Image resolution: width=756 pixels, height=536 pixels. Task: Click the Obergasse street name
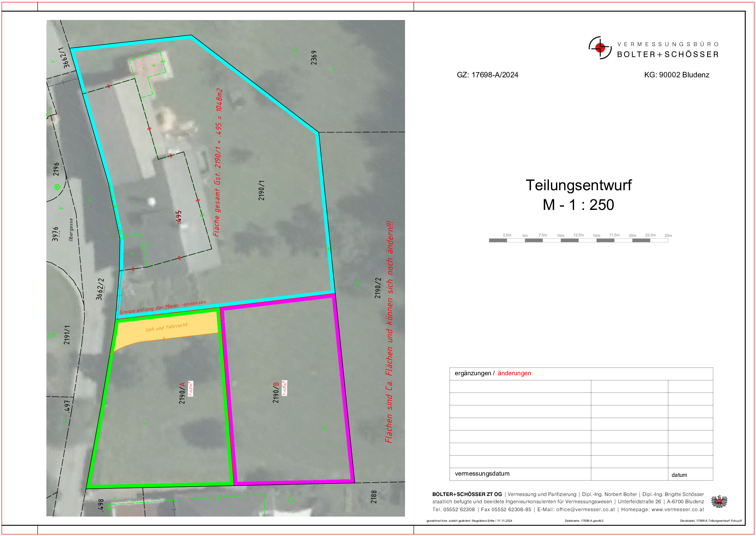point(71,230)
